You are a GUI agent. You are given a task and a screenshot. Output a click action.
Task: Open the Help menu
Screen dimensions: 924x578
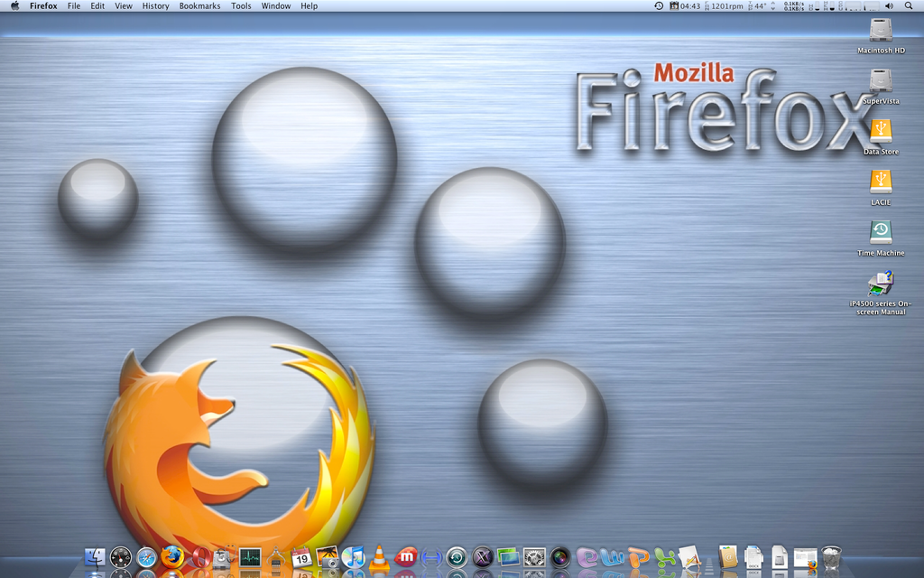[309, 6]
